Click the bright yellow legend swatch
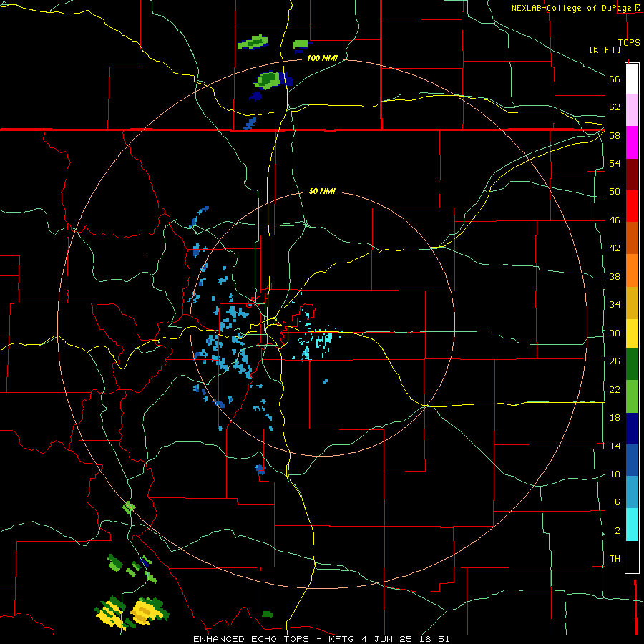Screen dimensions: 644x644 point(632,333)
